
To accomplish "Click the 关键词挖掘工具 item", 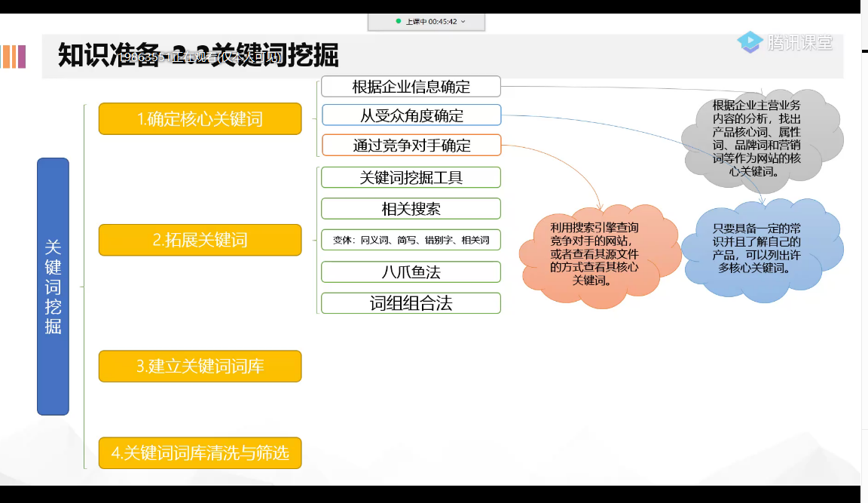I will click(411, 177).
